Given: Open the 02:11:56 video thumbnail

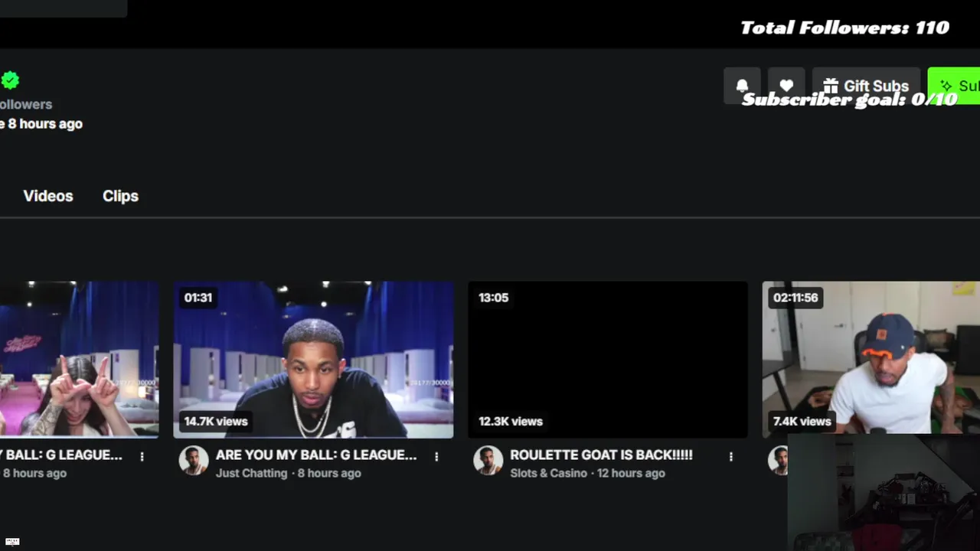Looking at the screenshot, I should point(871,358).
